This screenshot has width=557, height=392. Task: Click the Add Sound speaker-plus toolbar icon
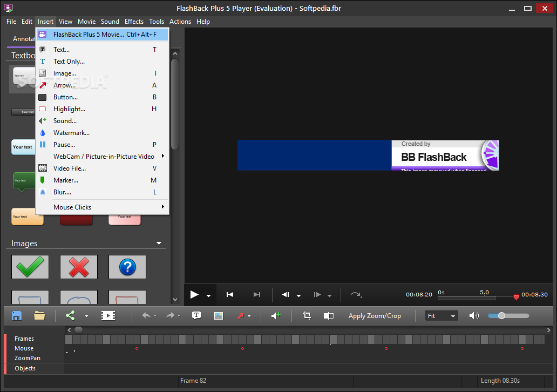coord(276,315)
